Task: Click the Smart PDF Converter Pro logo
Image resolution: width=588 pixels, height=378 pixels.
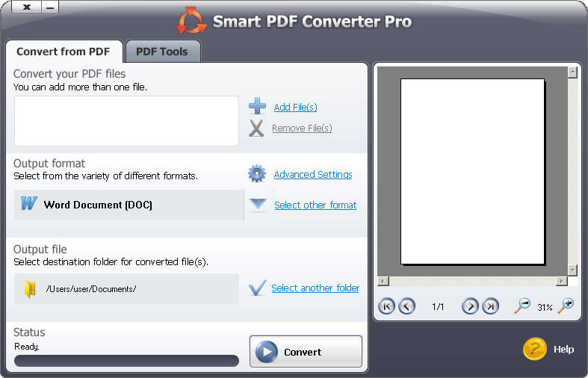Action: [x=191, y=21]
